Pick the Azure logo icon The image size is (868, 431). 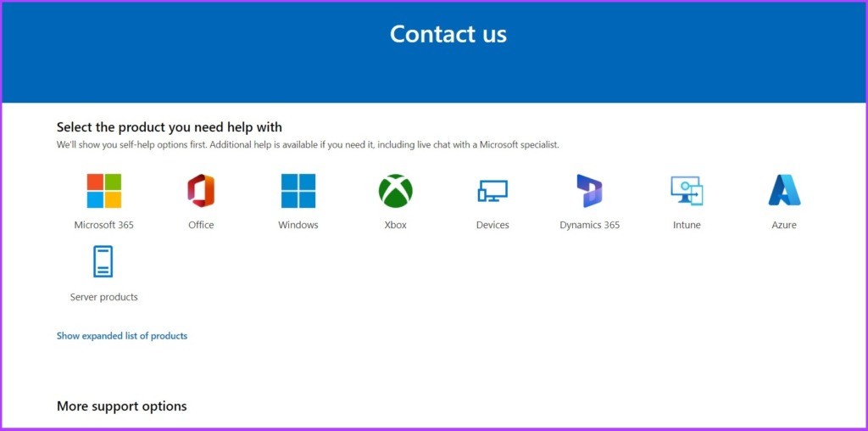click(x=784, y=190)
